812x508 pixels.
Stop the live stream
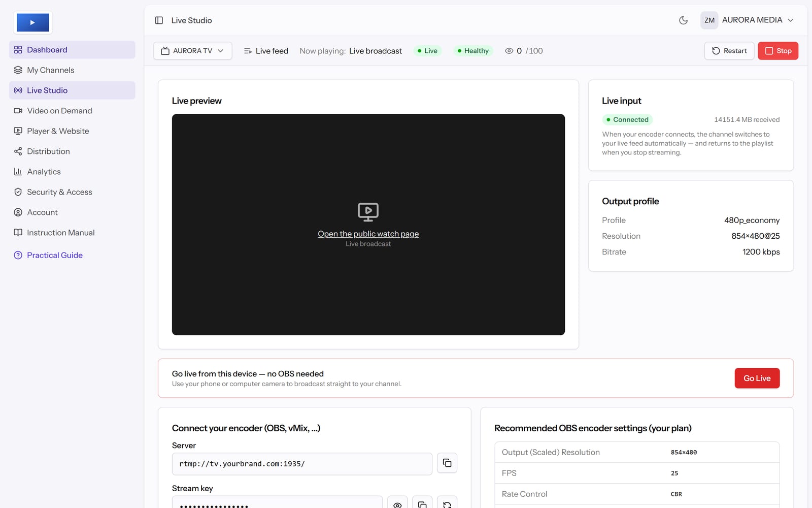click(x=778, y=51)
